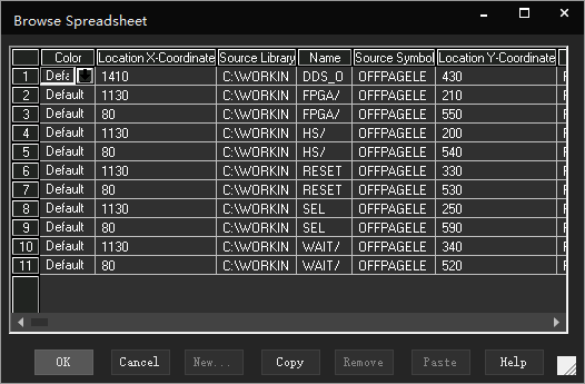This screenshot has height=384, width=585.
Task: Click the Y-coordinate cell 210
Action: 497,95
